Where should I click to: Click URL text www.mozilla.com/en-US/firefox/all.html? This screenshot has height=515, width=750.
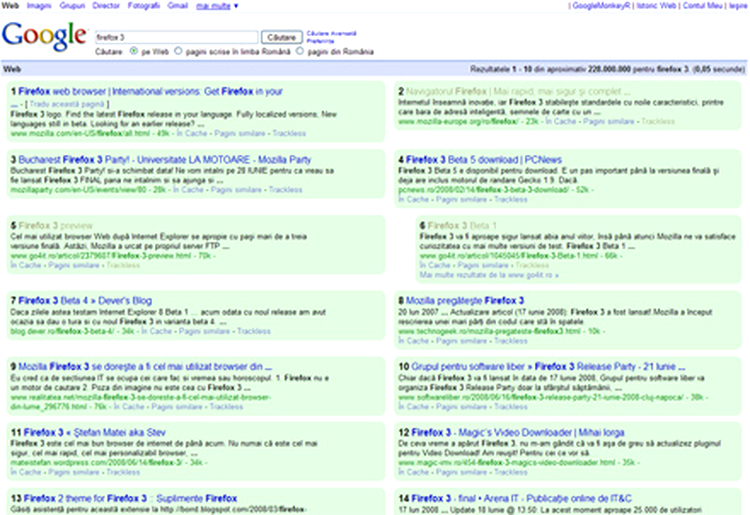[80, 133]
